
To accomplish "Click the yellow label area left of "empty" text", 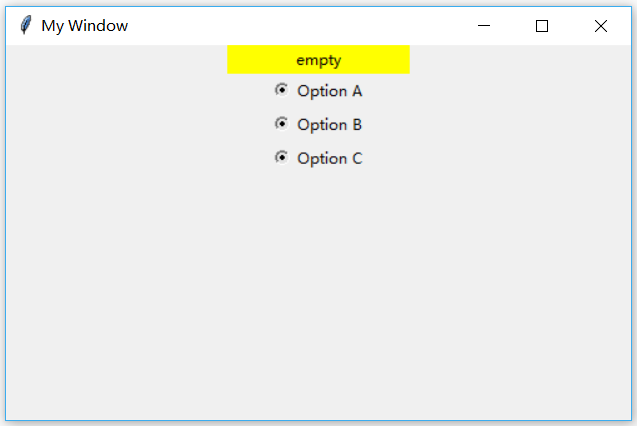I will tap(261, 60).
